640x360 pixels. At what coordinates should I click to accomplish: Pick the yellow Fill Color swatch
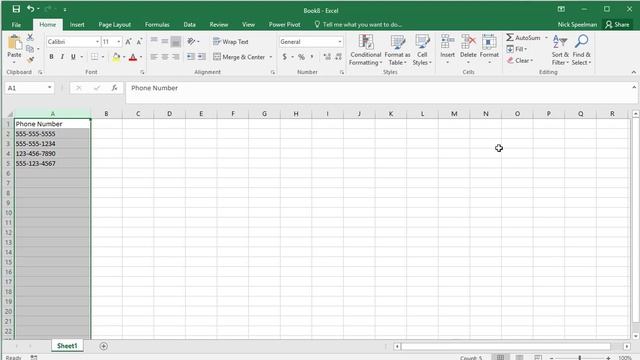point(116,57)
